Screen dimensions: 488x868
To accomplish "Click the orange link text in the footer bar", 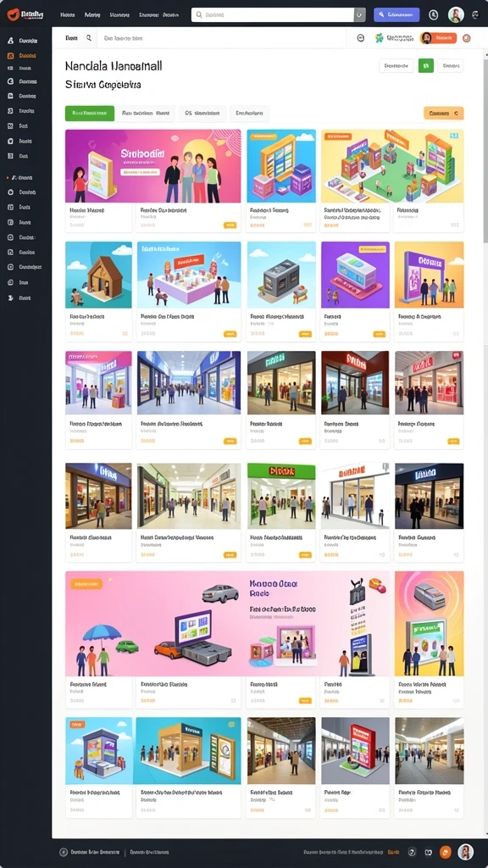I will (393, 853).
